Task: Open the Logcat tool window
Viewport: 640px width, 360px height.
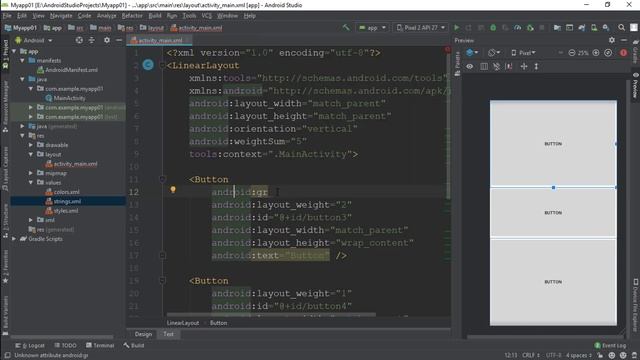Action: (30, 345)
